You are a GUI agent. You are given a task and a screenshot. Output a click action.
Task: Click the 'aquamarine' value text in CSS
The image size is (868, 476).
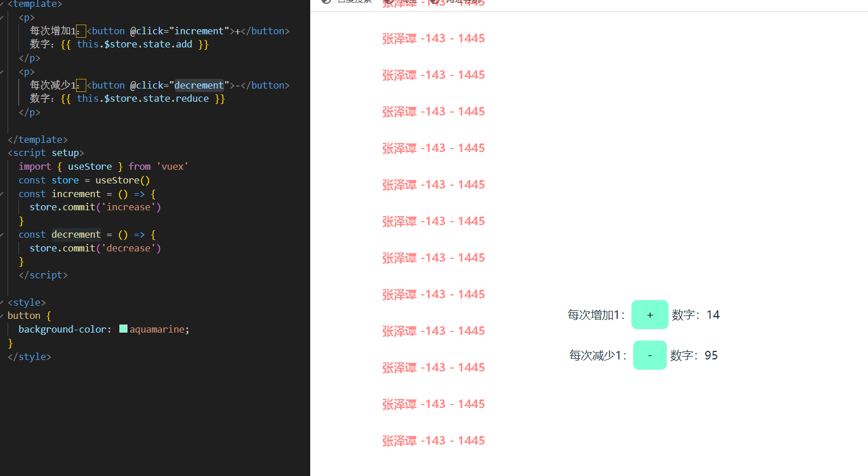tap(157, 329)
